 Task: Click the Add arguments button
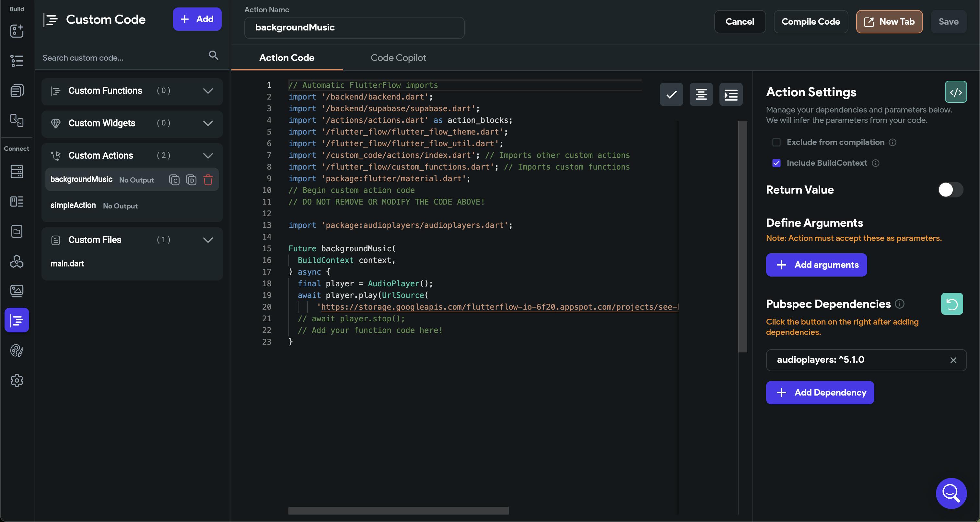pos(816,265)
